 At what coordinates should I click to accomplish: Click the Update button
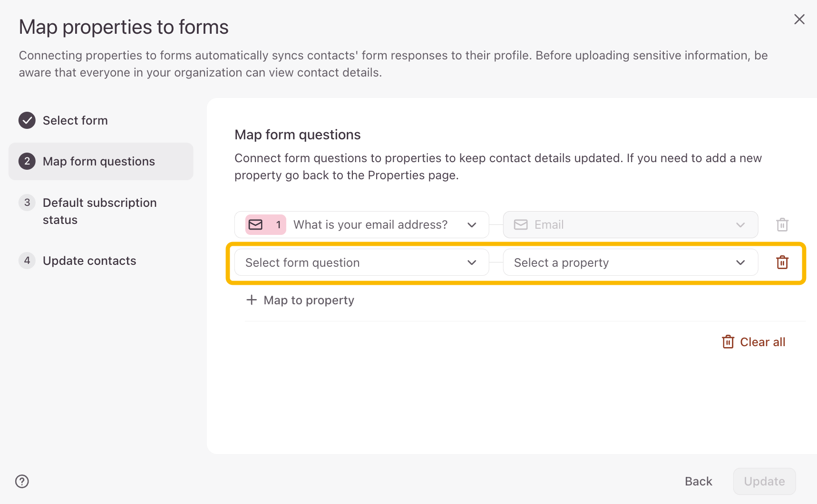764,481
